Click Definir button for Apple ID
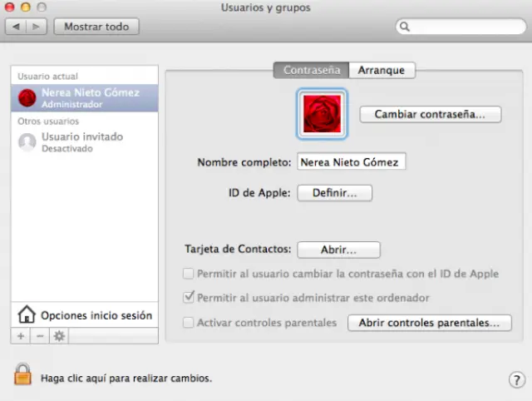532x401 pixels. click(x=334, y=193)
